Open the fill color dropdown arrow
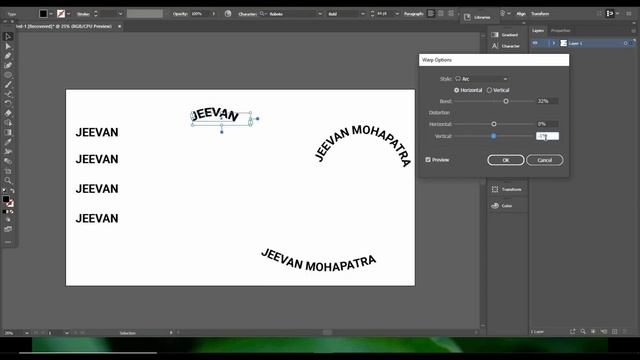640x360 pixels. coord(51,13)
